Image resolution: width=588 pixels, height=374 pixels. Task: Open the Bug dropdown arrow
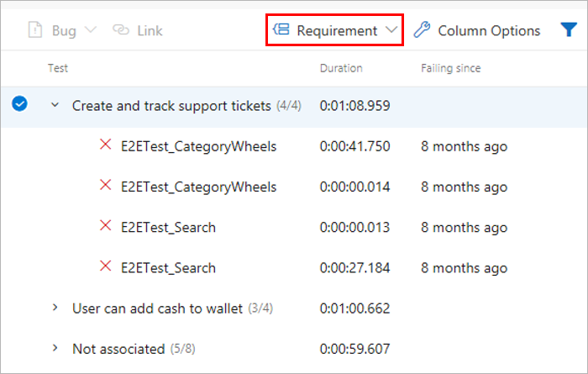coord(91,31)
